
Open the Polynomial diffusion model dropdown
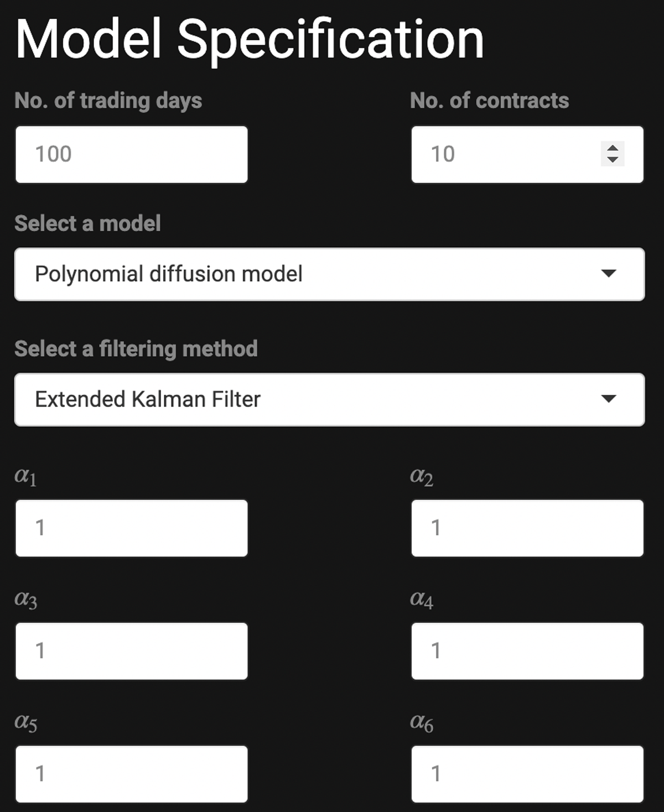(x=329, y=274)
